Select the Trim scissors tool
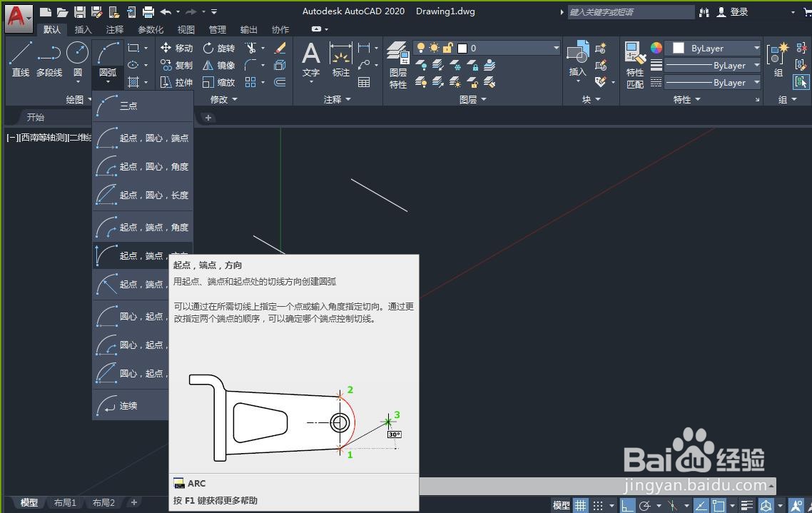The height and width of the screenshot is (513, 812). [x=251, y=48]
